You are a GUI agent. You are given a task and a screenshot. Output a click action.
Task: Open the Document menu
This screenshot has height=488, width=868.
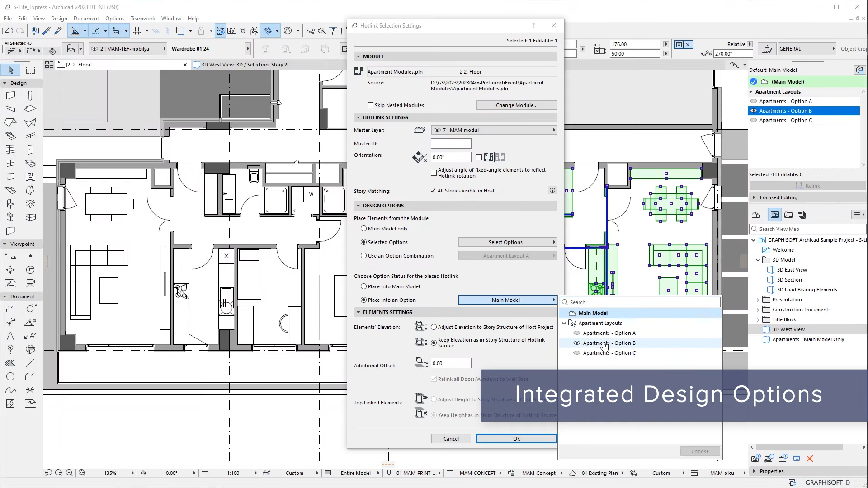click(x=86, y=19)
